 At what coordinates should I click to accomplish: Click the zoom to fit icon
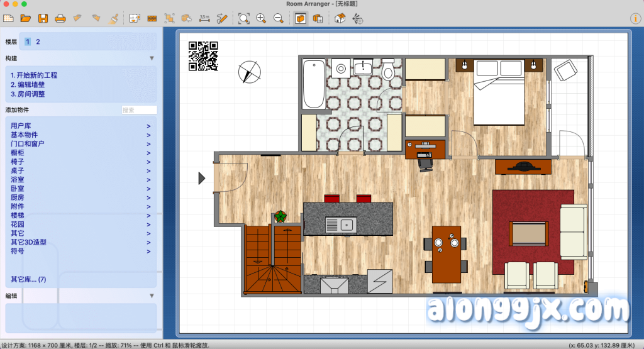pyautogui.click(x=243, y=18)
